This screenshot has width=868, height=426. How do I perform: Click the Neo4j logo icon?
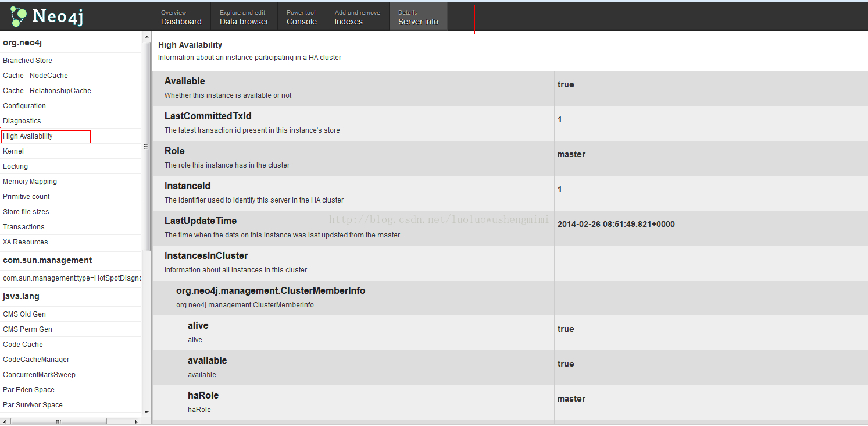(x=19, y=17)
